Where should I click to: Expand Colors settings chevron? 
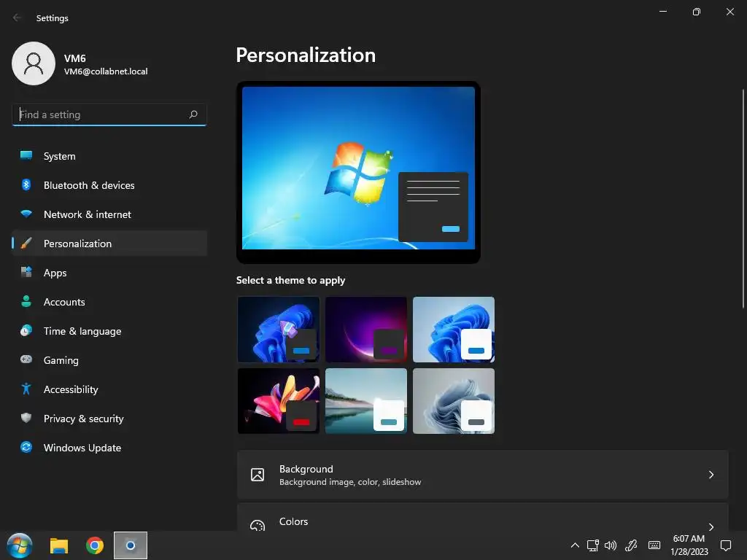coord(711,526)
